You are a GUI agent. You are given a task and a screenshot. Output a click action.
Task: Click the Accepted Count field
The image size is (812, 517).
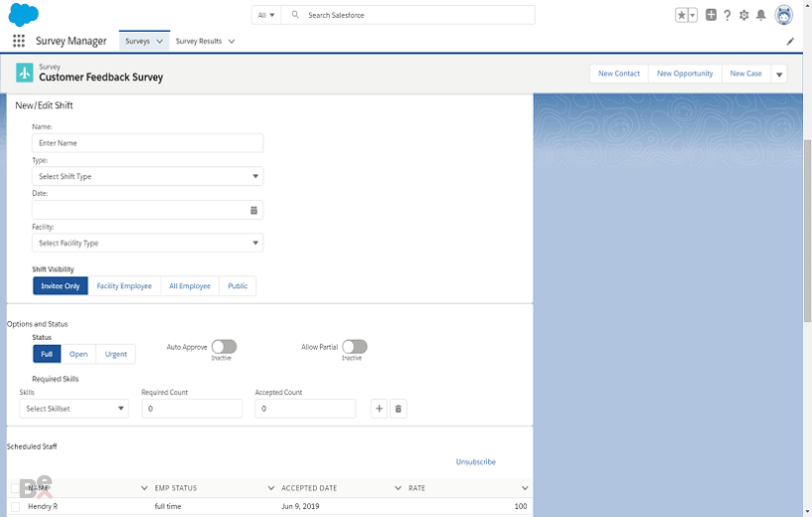coord(305,409)
